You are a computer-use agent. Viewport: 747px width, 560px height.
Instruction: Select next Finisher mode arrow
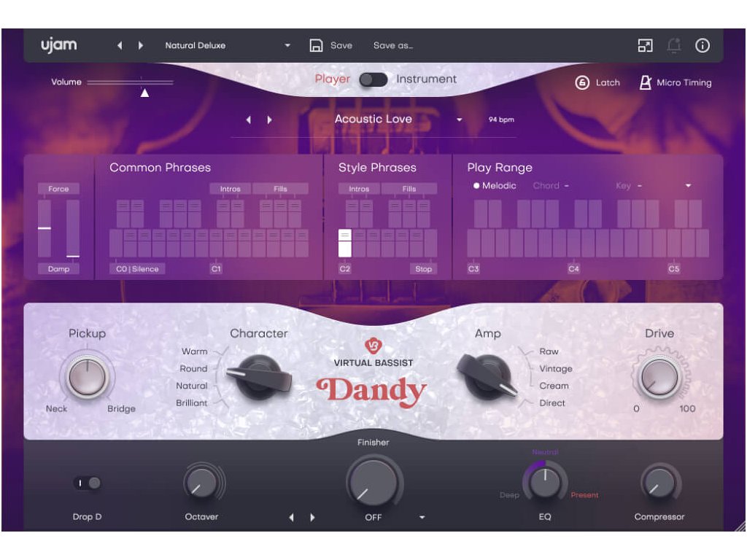(312, 517)
